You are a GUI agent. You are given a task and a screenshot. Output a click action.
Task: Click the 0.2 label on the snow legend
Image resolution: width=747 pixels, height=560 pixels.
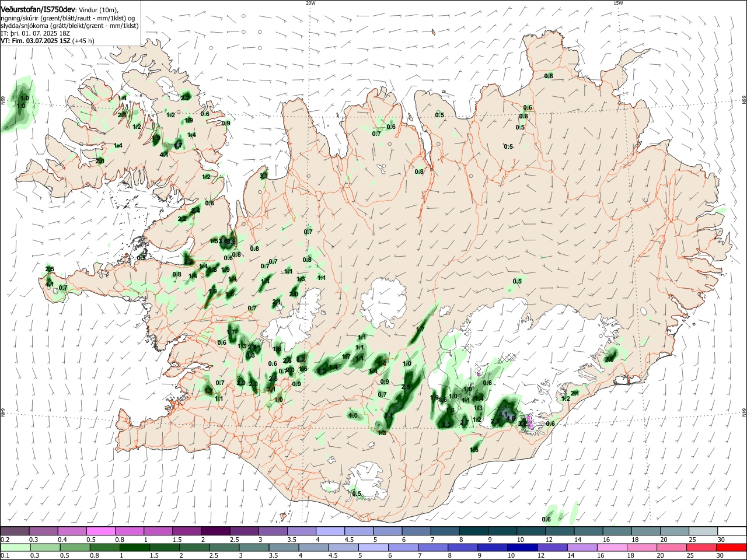click(x=4, y=540)
